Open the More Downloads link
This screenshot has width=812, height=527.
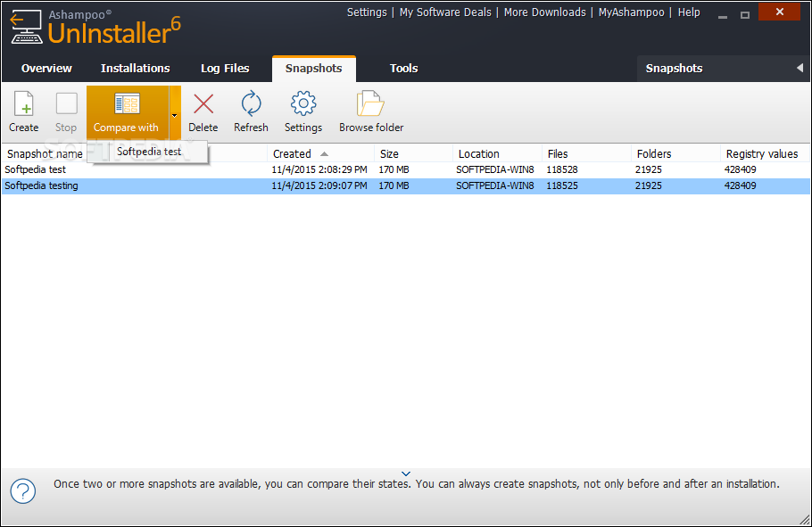coord(545,12)
